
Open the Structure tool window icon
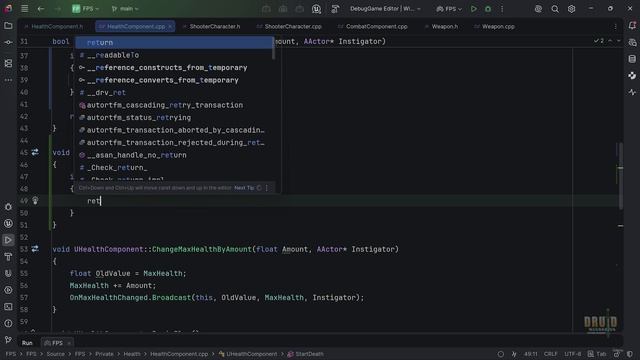8,63
